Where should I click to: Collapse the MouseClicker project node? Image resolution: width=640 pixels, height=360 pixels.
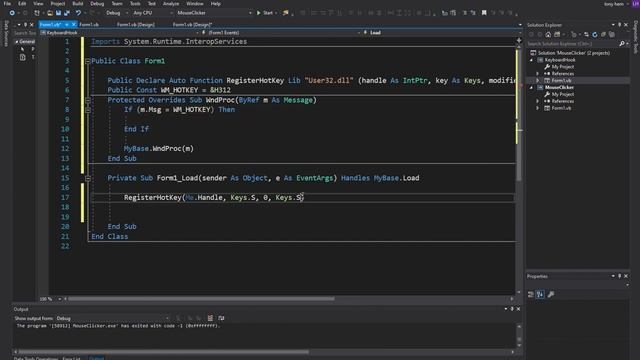[x=531, y=88]
